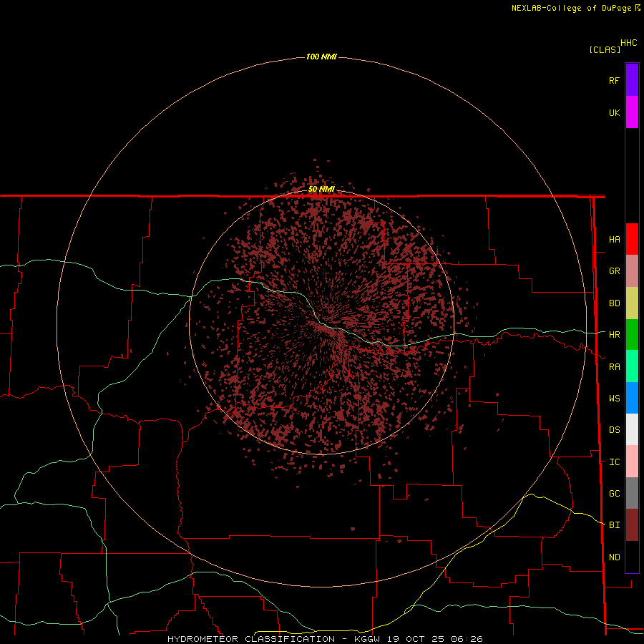This screenshot has height=644, width=644.
Task: Select the GR dusty pink swatch
Action: (632, 271)
